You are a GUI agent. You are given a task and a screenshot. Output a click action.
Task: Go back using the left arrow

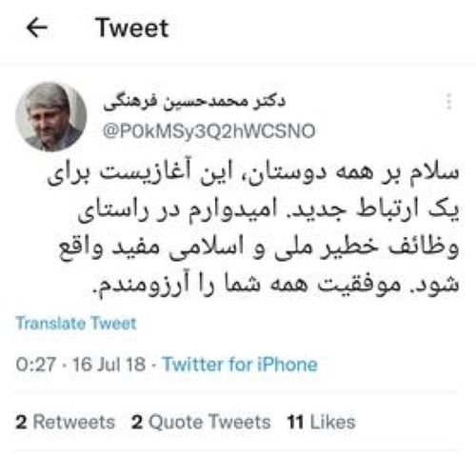pyautogui.click(x=37, y=28)
